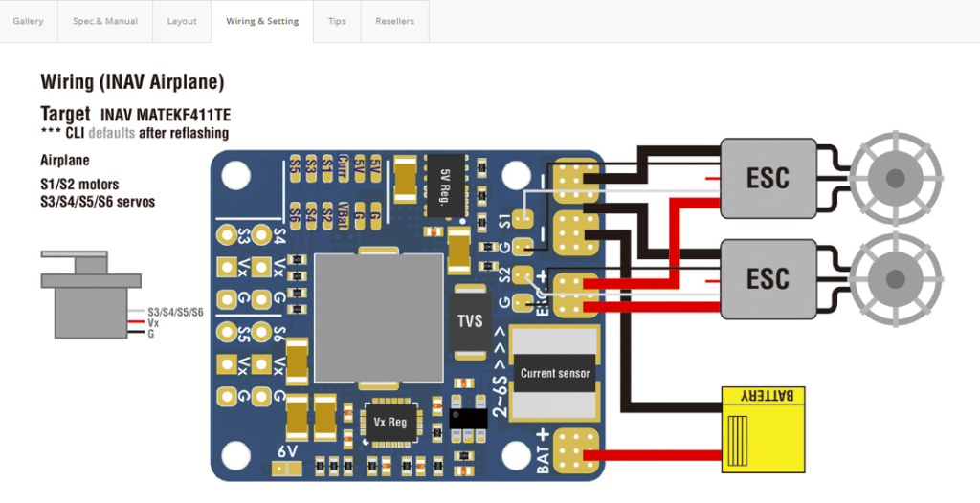Switch to the Spec.& Manual tab
This screenshot has width=980, height=503.
coord(105,21)
